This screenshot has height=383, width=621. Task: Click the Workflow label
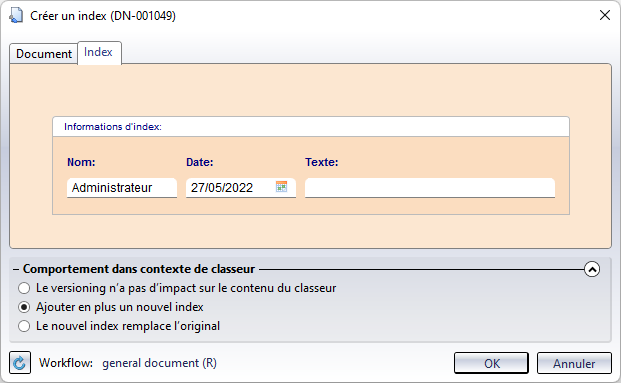pos(66,363)
